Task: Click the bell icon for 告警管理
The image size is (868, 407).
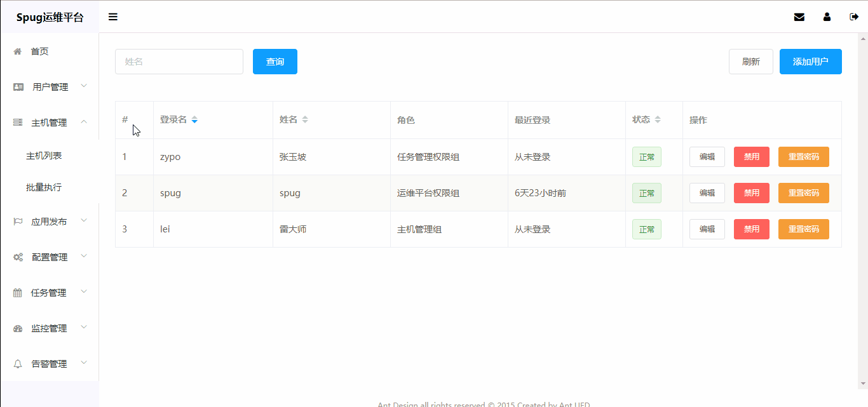Action: (x=18, y=364)
